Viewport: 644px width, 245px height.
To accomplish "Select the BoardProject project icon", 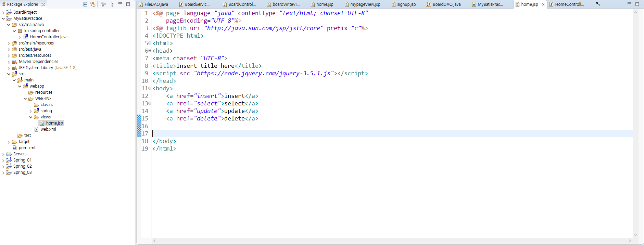I will point(9,12).
